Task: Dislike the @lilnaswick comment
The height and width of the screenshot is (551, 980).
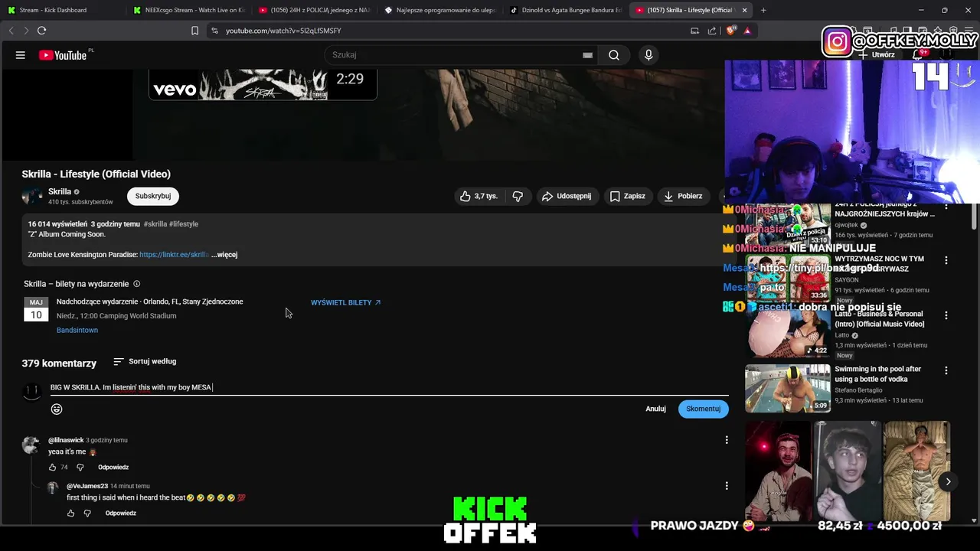Action: click(80, 467)
